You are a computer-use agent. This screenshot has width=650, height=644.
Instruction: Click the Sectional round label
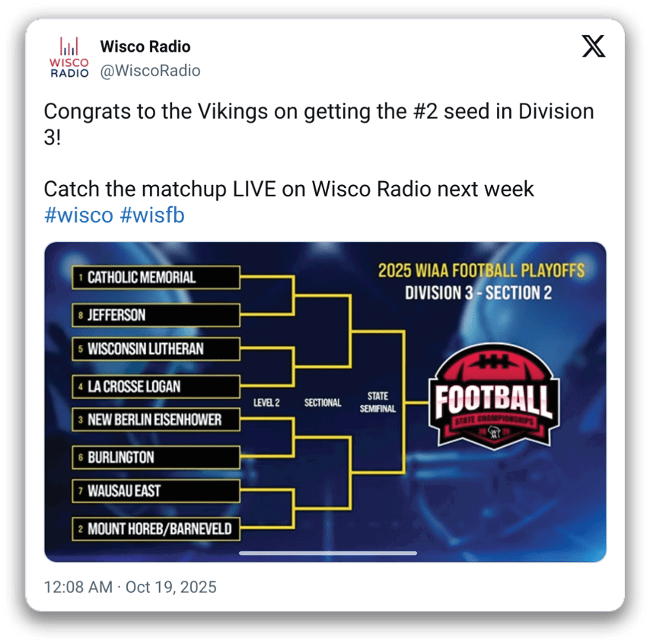tap(323, 402)
